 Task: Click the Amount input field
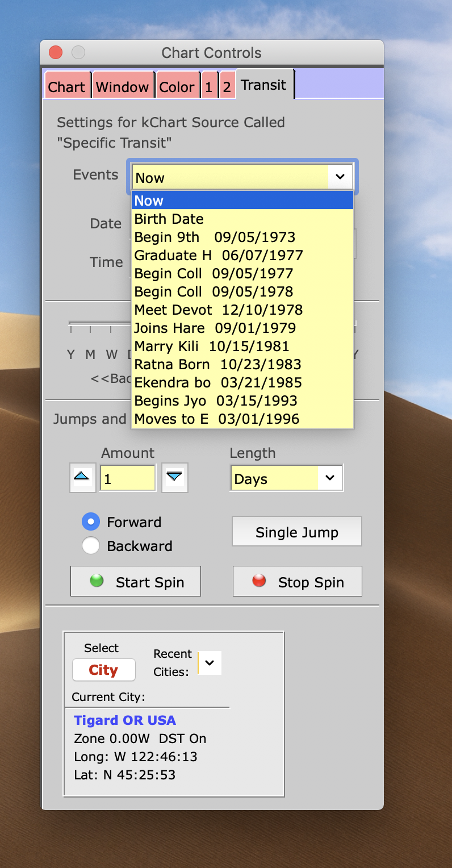127,478
